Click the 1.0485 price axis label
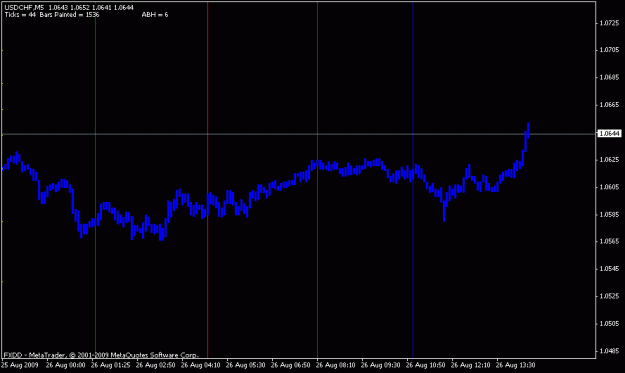This screenshot has width=625, height=373. coord(609,351)
